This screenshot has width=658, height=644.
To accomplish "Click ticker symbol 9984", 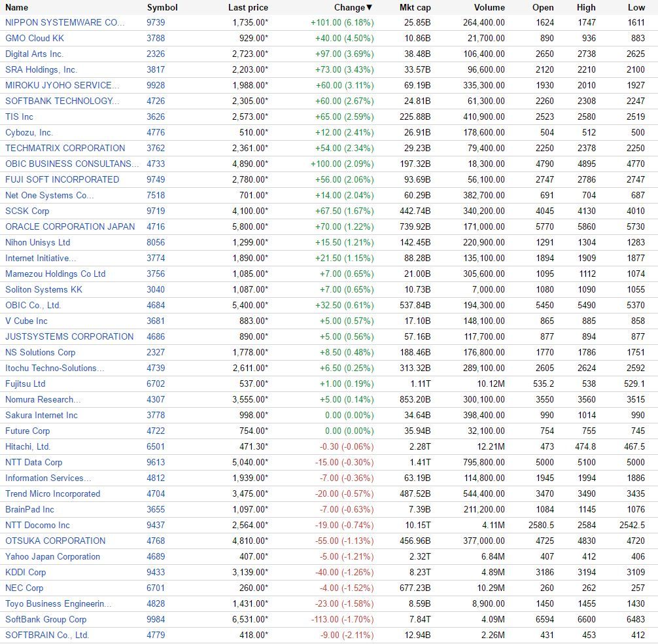I will [x=156, y=619].
